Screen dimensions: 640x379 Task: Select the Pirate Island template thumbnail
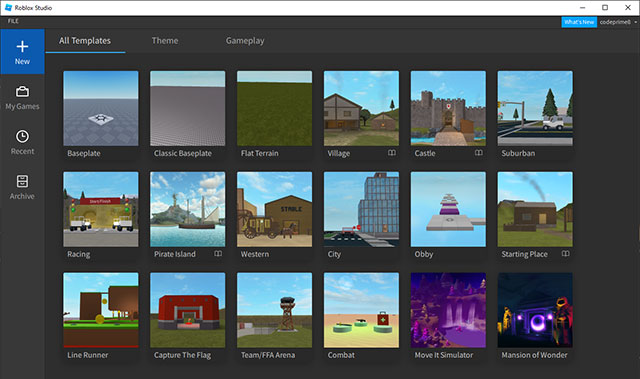[x=187, y=209]
